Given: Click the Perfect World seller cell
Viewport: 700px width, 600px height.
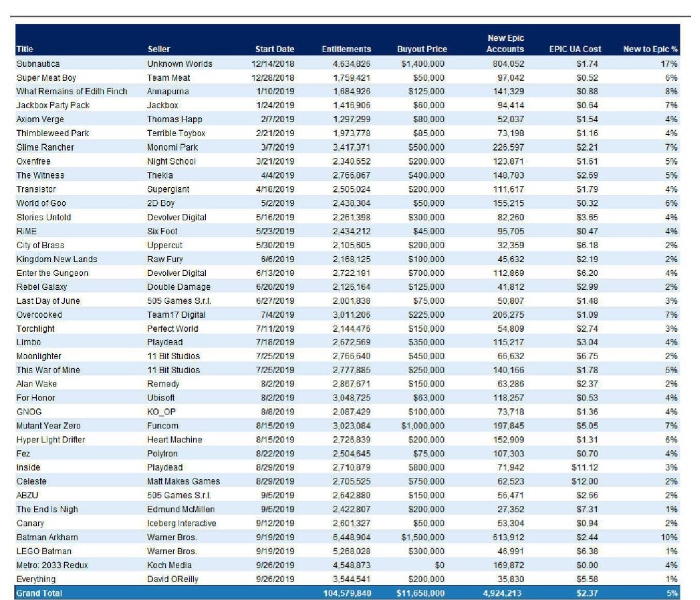Looking at the screenshot, I should pyautogui.click(x=173, y=328).
